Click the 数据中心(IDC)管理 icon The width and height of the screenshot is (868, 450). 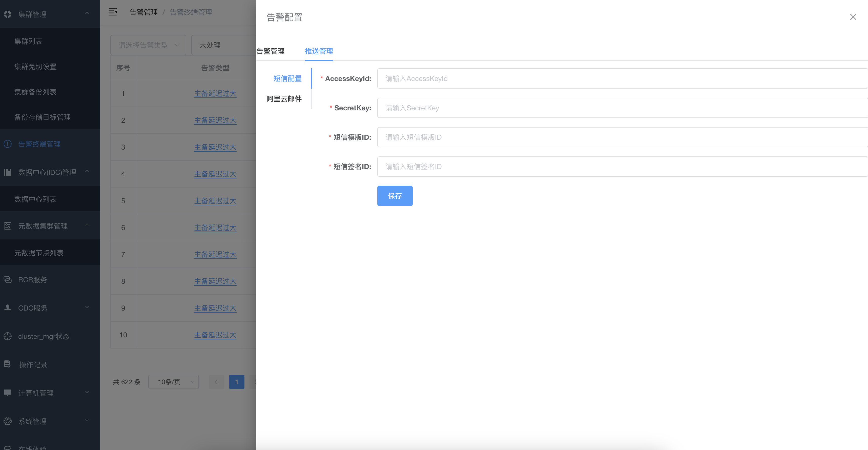click(7, 172)
